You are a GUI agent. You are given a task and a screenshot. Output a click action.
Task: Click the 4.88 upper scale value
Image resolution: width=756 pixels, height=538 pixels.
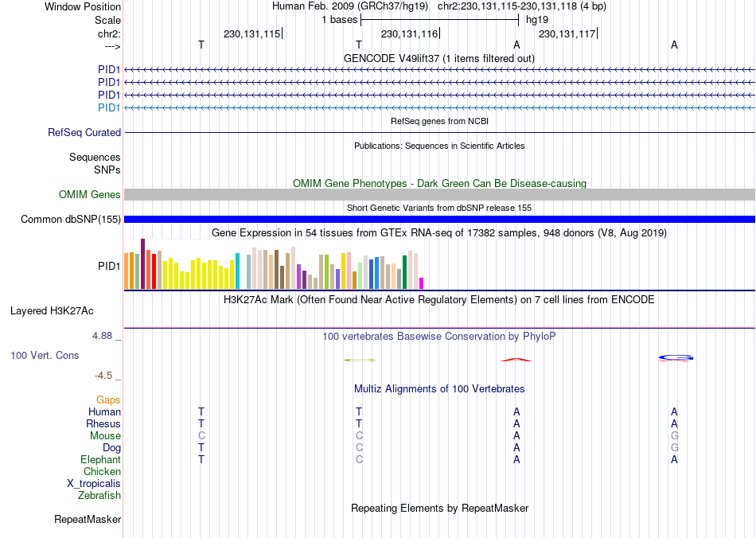point(102,336)
